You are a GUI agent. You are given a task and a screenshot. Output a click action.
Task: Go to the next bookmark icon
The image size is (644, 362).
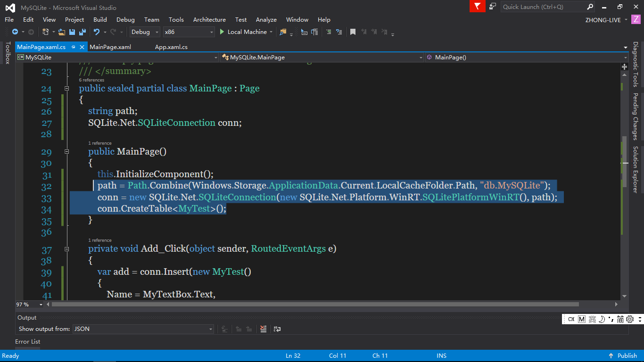pyautogui.click(x=374, y=32)
